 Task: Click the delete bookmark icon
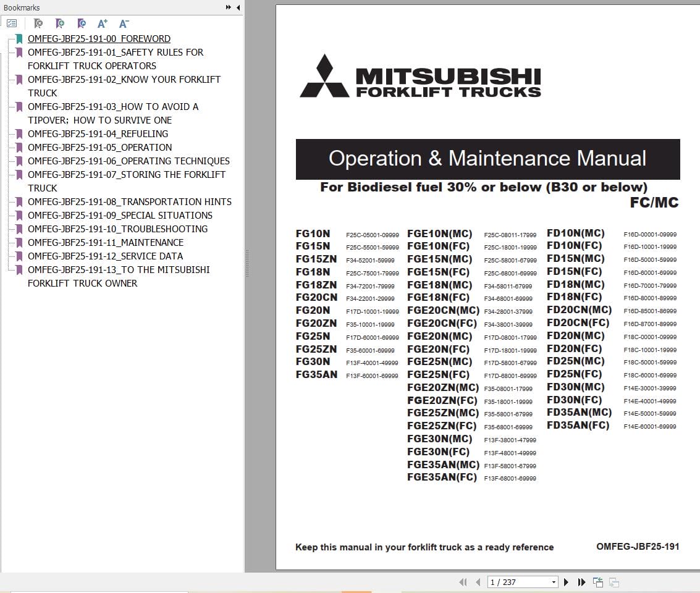[x=38, y=23]
